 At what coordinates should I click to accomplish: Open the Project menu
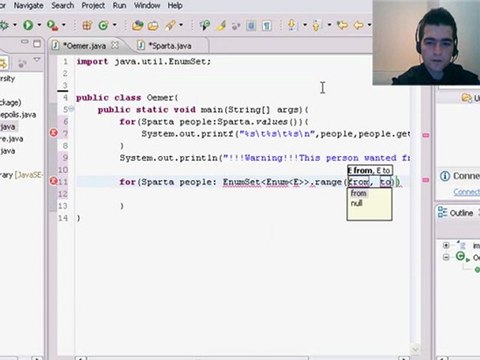93,6
